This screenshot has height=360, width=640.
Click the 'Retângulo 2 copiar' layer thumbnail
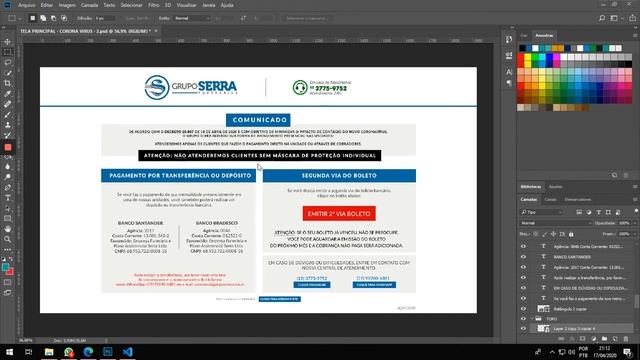(544, 309)
